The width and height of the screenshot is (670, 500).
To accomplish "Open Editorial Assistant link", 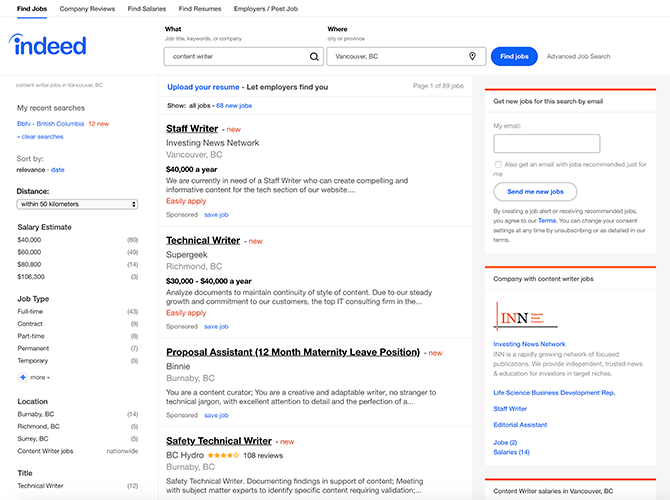I will (x=520, y=425).
